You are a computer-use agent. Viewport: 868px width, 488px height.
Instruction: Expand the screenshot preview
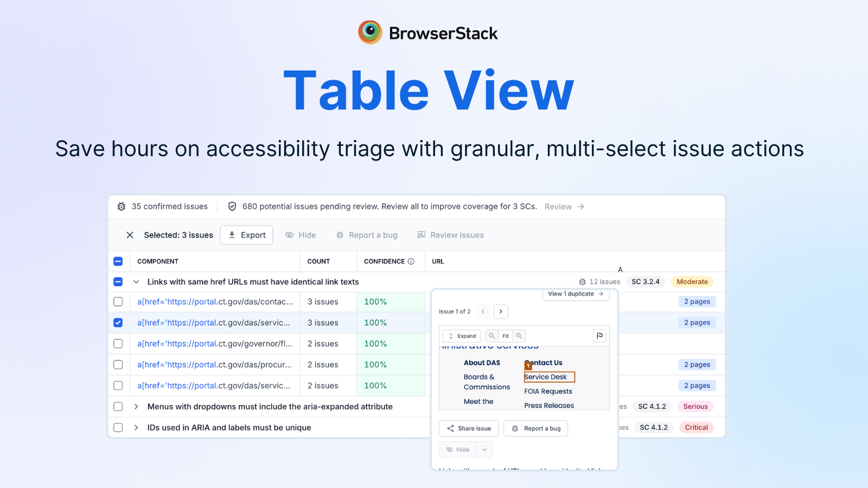coord(462,336)
